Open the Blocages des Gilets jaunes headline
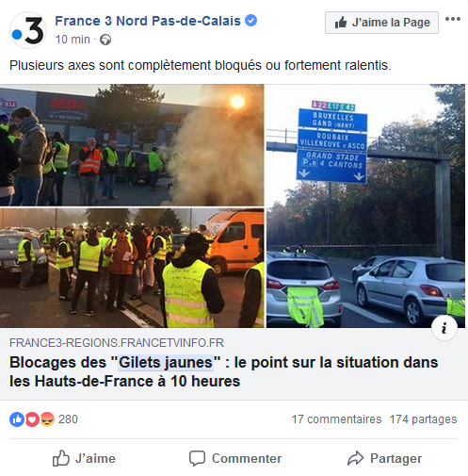 [x=223, y=371]
